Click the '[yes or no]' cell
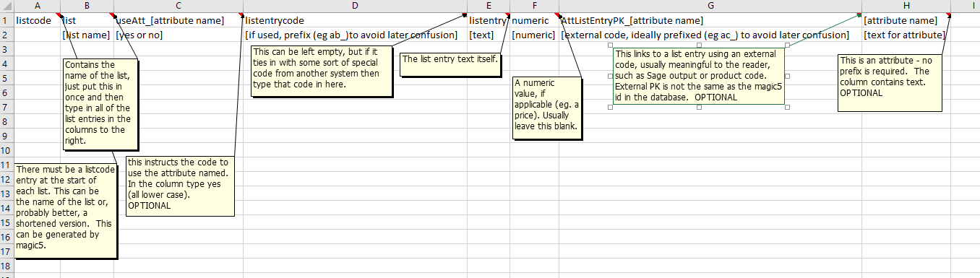 pos(179,35)
